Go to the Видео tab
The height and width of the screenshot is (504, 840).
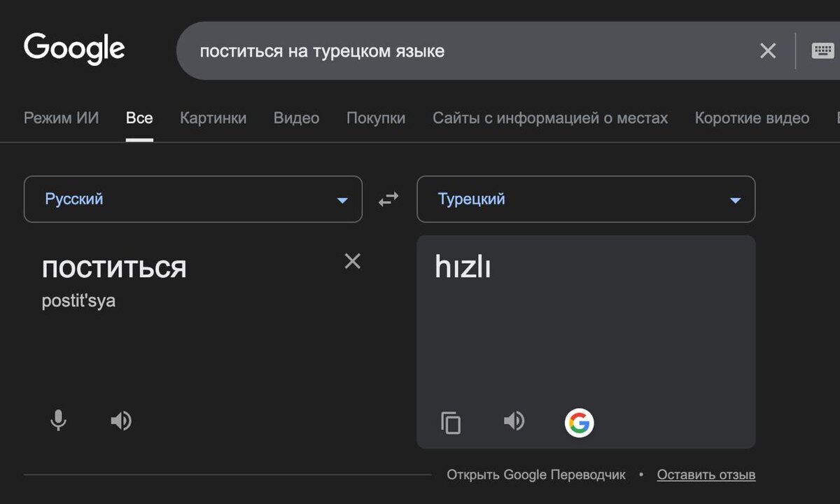[x=296, y=118]
